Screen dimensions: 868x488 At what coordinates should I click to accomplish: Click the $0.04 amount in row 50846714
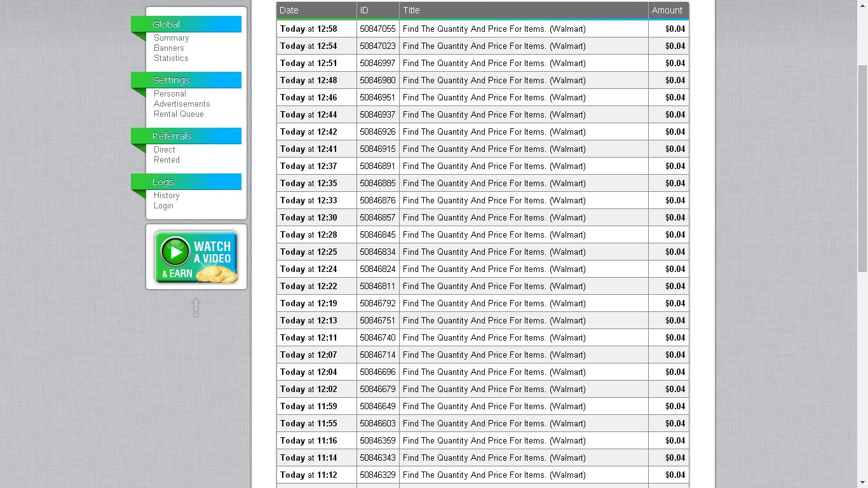[x=675, y=355]
